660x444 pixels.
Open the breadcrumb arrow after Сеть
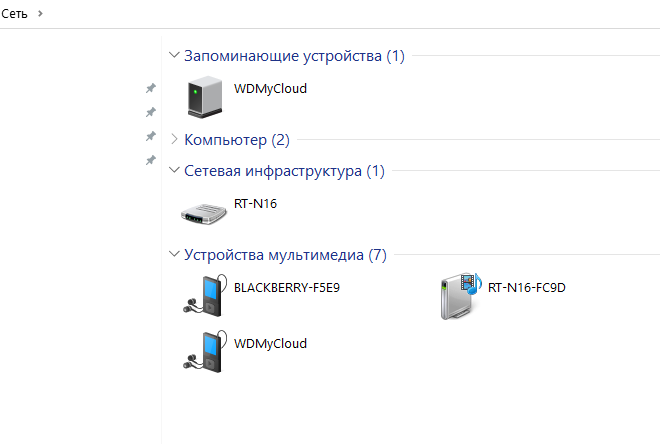pyautogui.click(x=40, y=13)
